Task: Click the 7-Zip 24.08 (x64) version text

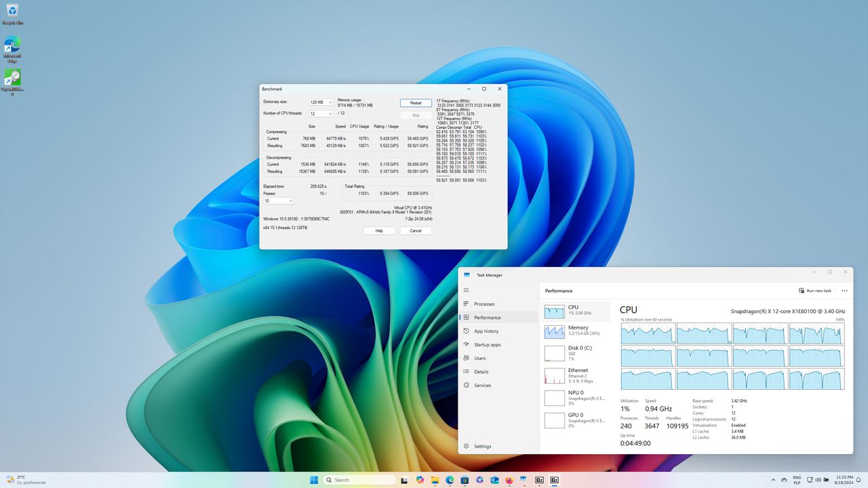Action: coord(418,219)
